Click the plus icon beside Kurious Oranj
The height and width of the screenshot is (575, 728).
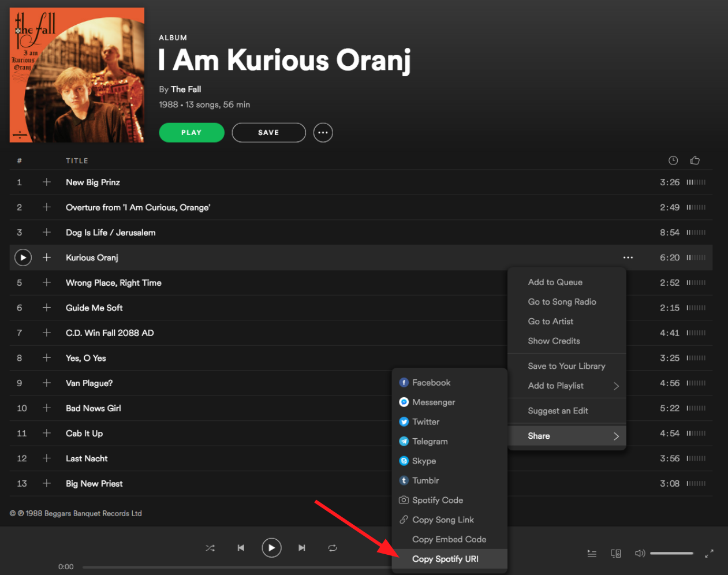[47, 257]
